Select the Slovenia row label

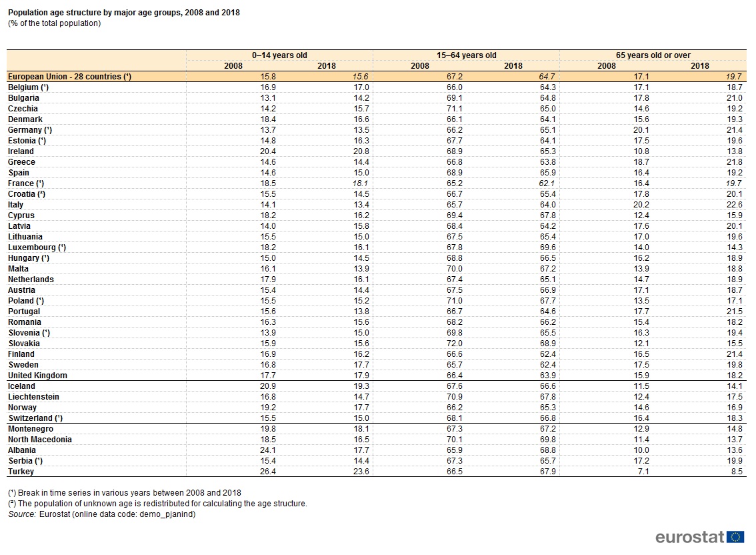point(29,332)
